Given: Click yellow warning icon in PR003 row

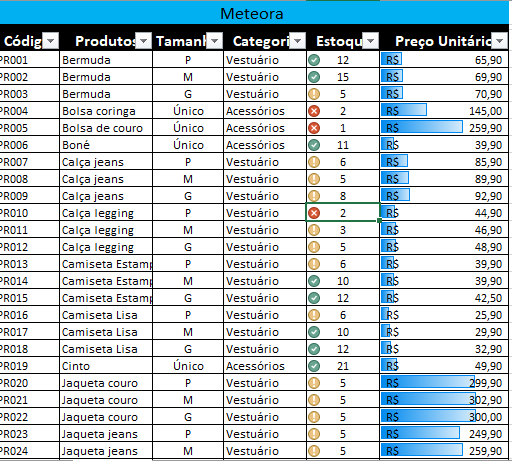Looking at the screenshot, I should point(314,94).
